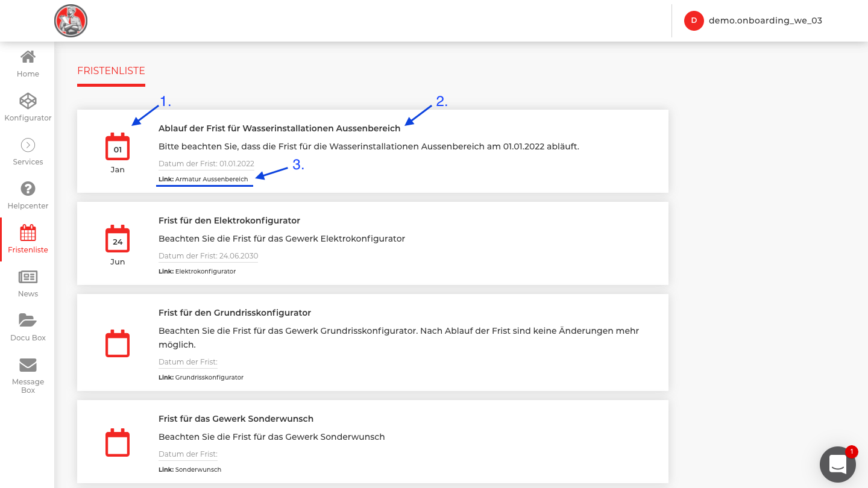Follow the Armatur Aussenbereich link
This screenshot has height=488, width=868.
pos(211,179)
